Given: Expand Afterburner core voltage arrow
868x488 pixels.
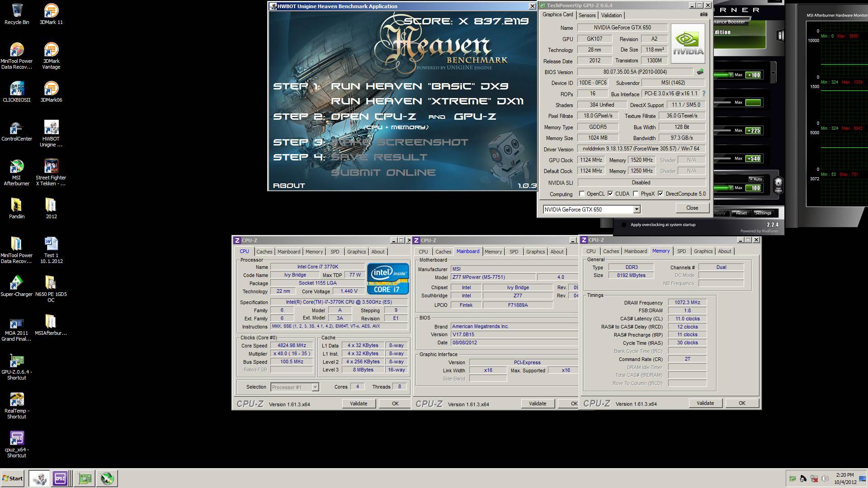Looking at the screenshot, I should point(773,73).
